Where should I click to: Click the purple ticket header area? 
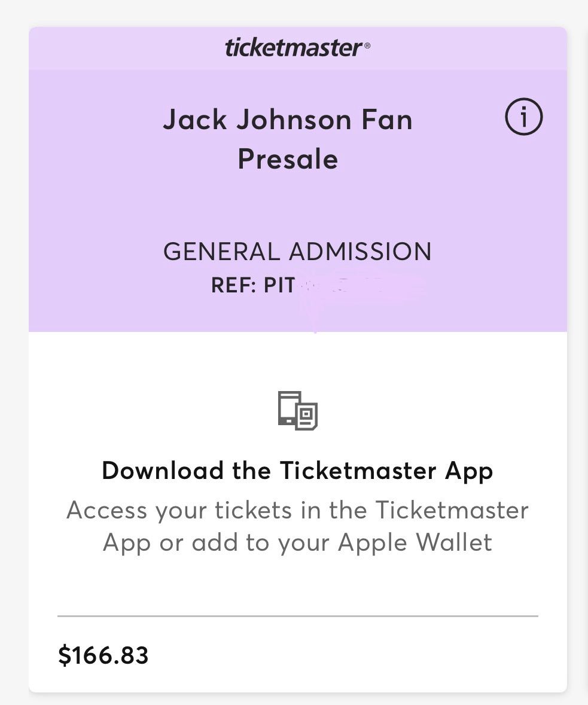tap(298, 200)
